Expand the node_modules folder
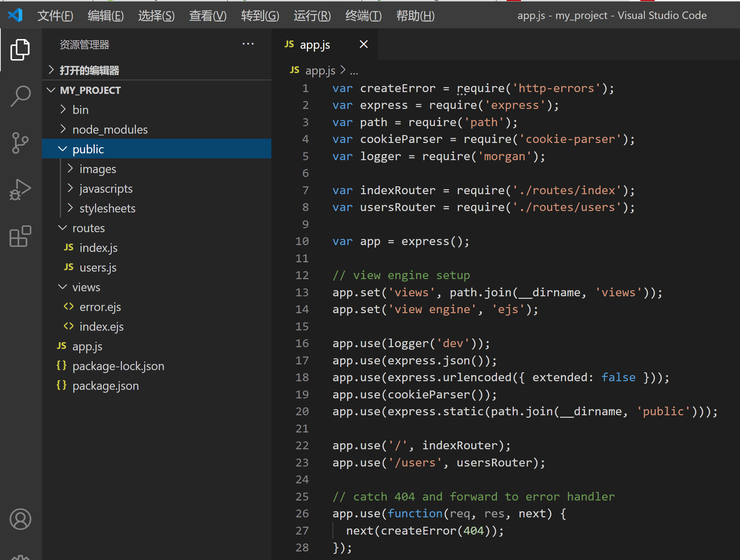The height and width of the screenshot is (560, 740). coord(110,129)
